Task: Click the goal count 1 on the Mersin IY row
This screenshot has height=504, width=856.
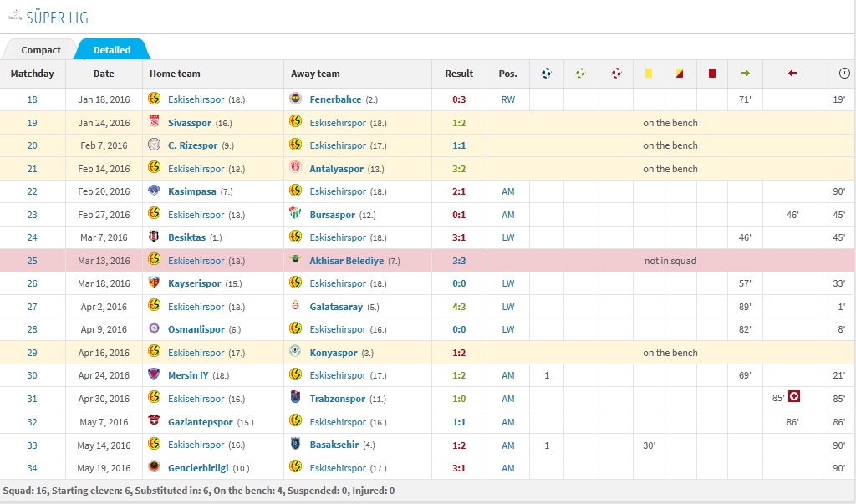Action: tap(547, 375)
